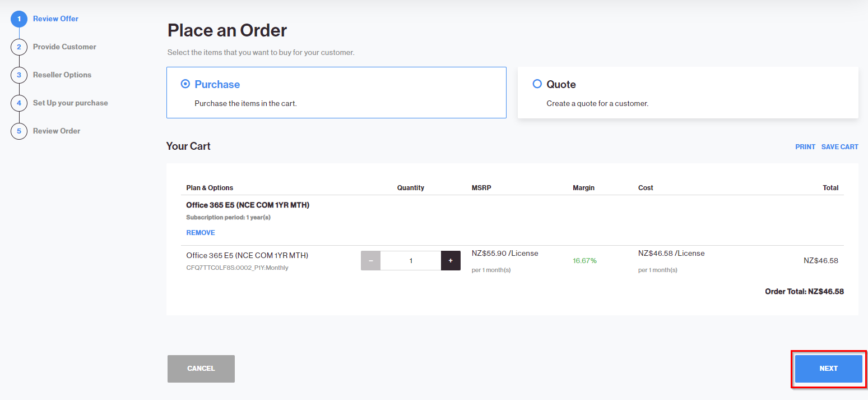868x400 pixels.
Task: Click the MSRP value NZ$55.90 /License
Action: pyautogui.click(x=505, y=253)
